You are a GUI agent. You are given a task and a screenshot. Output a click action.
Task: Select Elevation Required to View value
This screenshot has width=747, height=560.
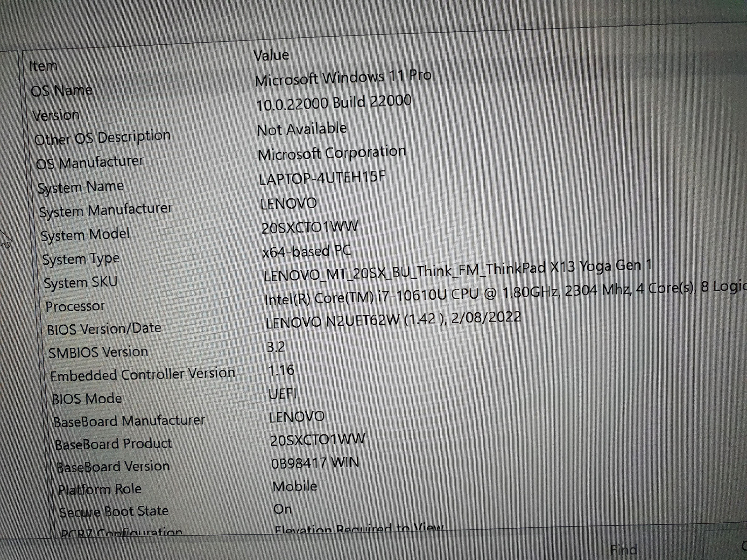[x=359, y=529]
